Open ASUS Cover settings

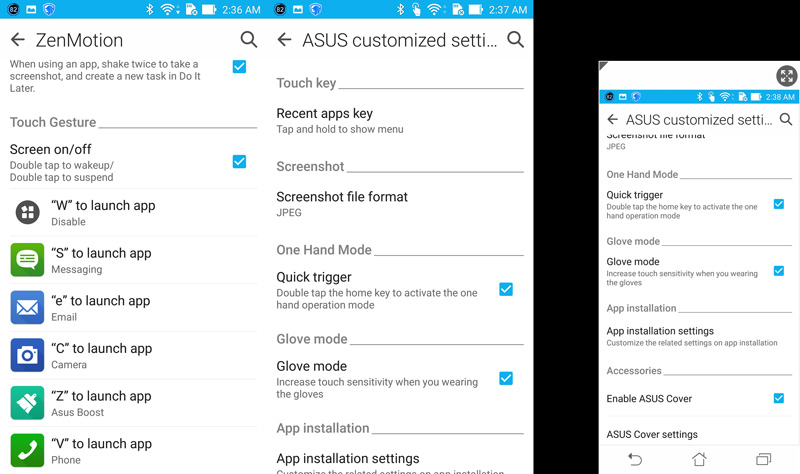pyautogui.click(x=652, y=435)
